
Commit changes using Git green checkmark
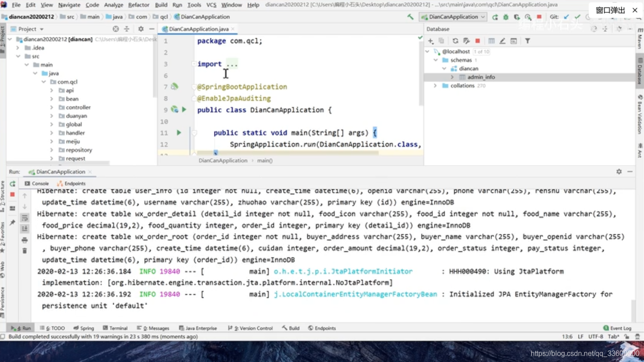pyautogui.click(x=578, y=17)
